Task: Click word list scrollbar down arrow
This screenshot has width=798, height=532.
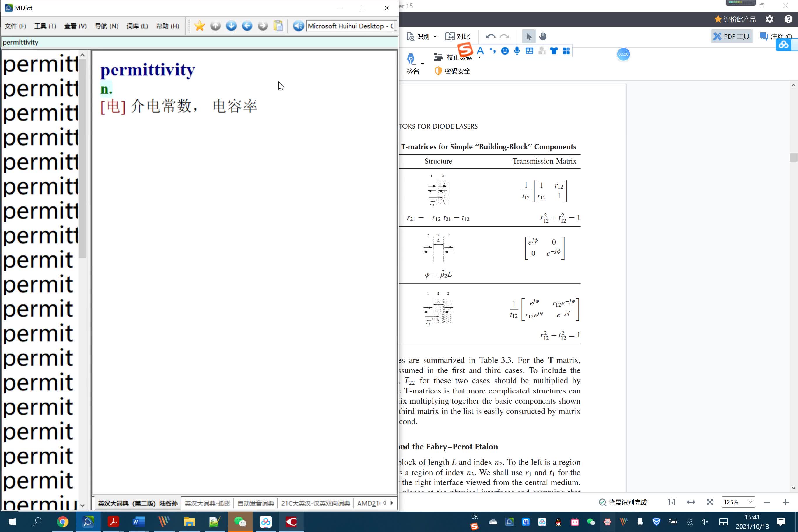Action: point(83,505)
